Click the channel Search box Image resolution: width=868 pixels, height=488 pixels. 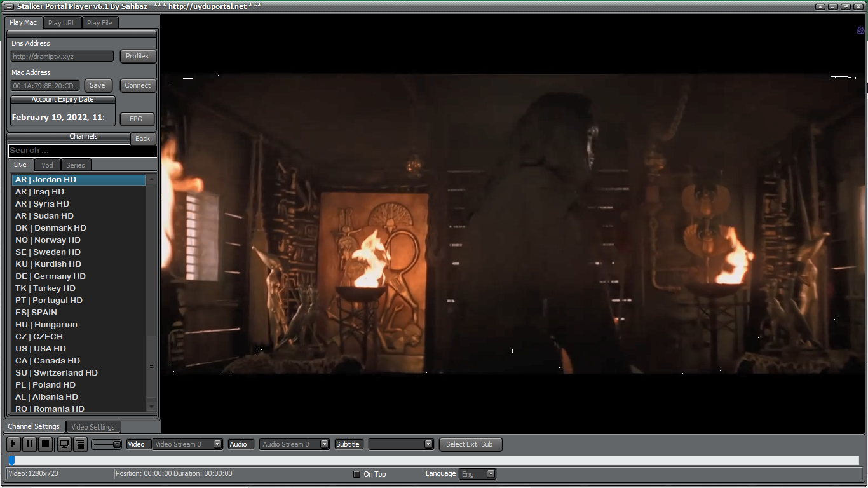[x=83, y=151]
